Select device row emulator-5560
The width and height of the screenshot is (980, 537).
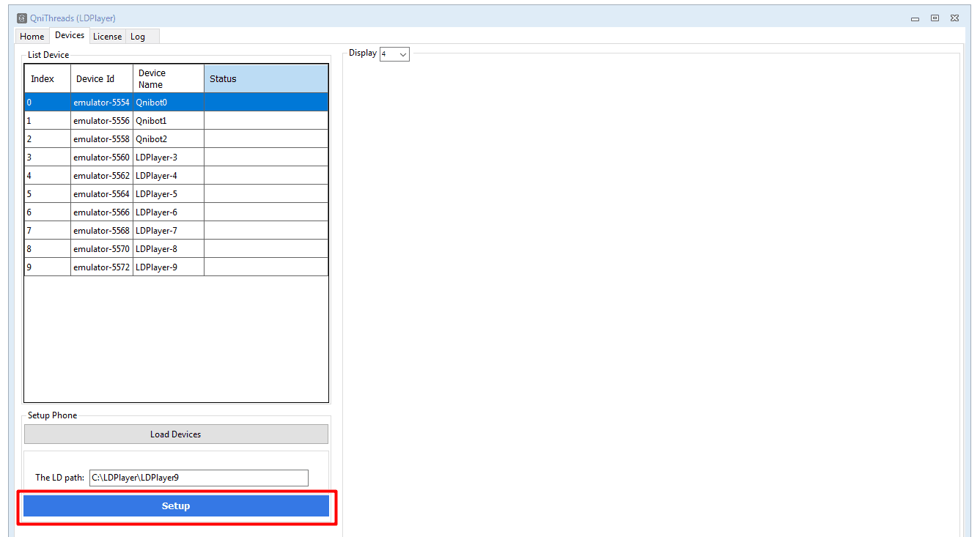(101, 158)
